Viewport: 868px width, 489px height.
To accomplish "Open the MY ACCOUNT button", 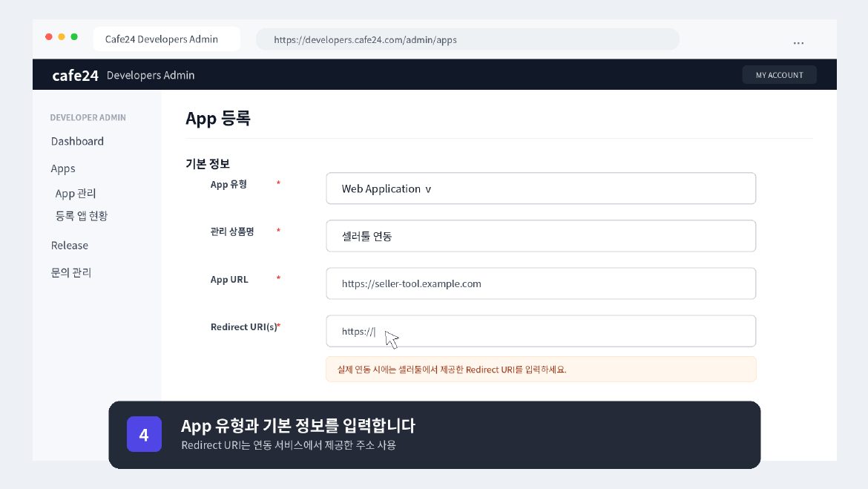I will pyautogui.click(x=779, y=75).
